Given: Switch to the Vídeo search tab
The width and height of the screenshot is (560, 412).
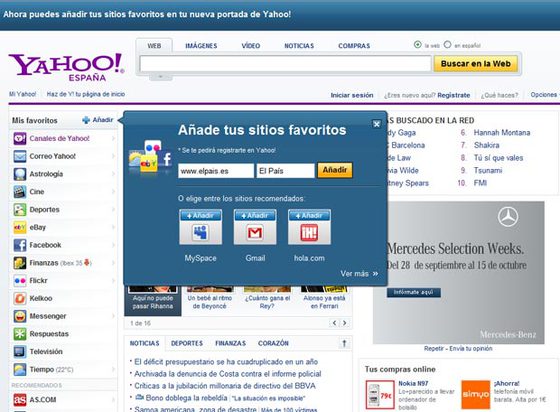Looking at the screenshot, I should click(x=251, y=46).
